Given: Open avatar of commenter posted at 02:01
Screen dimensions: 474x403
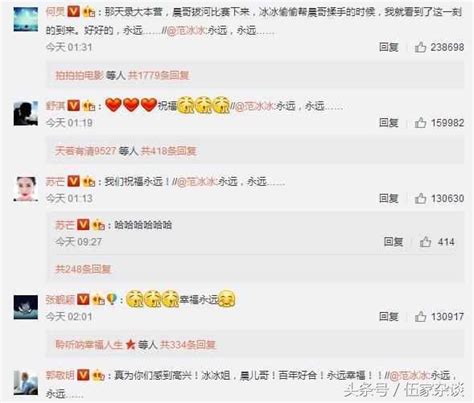Looking at the screenshot, I should [26, 307].
